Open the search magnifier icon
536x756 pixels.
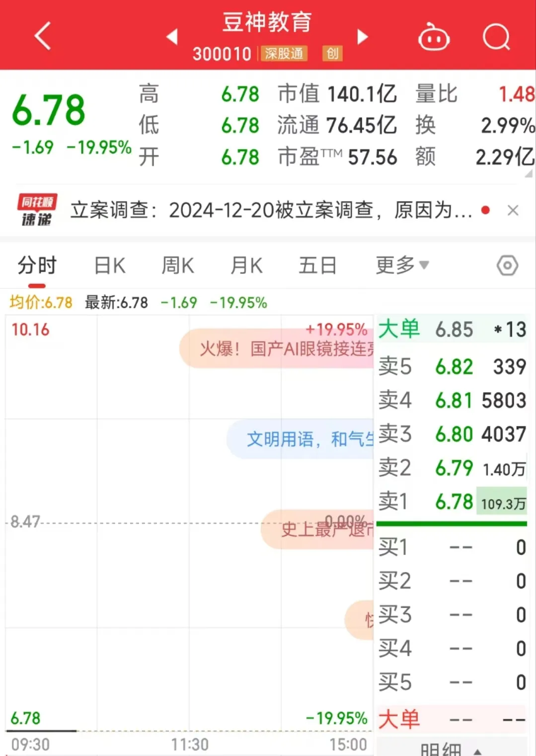pos(497,37)
